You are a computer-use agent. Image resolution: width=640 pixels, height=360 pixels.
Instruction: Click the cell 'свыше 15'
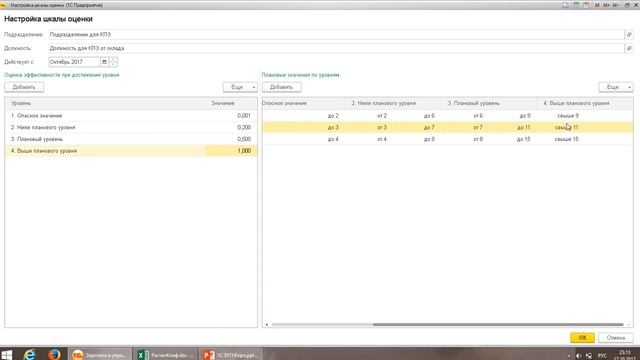[567, 139]
